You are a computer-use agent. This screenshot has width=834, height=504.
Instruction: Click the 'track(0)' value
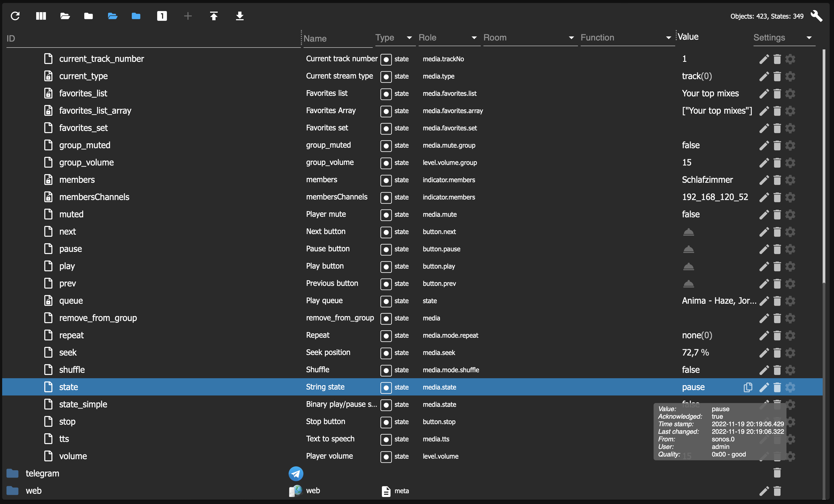tap(697, 76)
